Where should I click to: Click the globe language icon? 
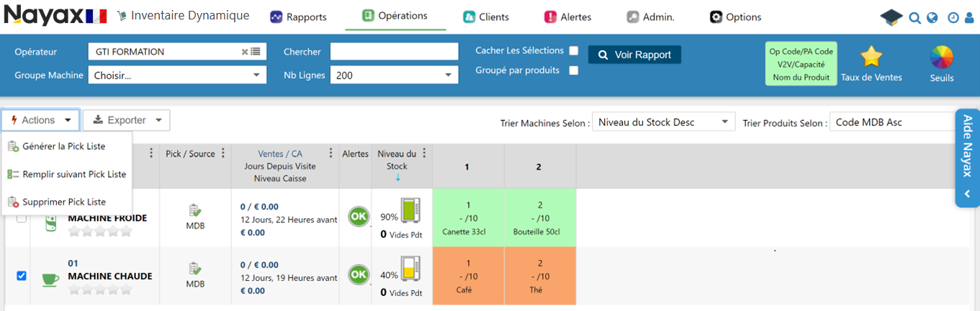click(x=932, y=18)
